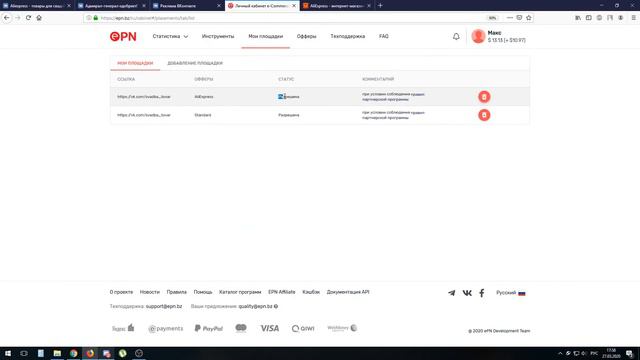Click the taskbar clock

pyautogui.click(x=611, y=353)
